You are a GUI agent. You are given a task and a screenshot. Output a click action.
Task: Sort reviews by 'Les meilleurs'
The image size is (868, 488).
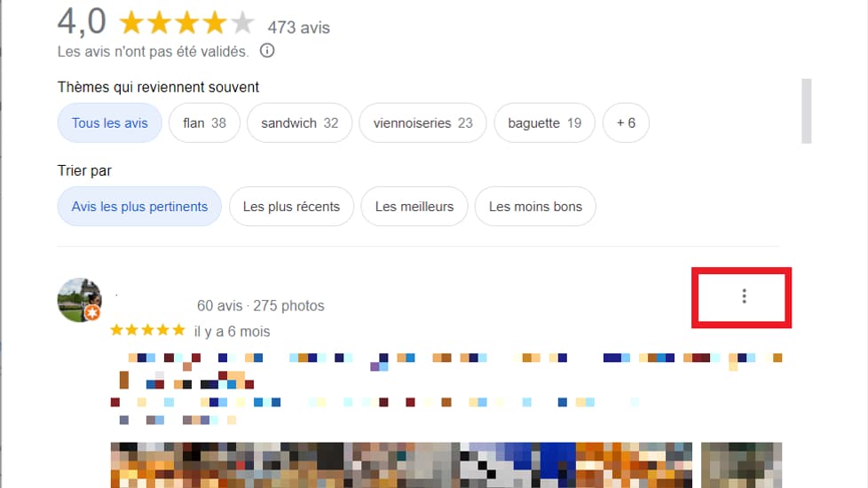coord(414,207)
